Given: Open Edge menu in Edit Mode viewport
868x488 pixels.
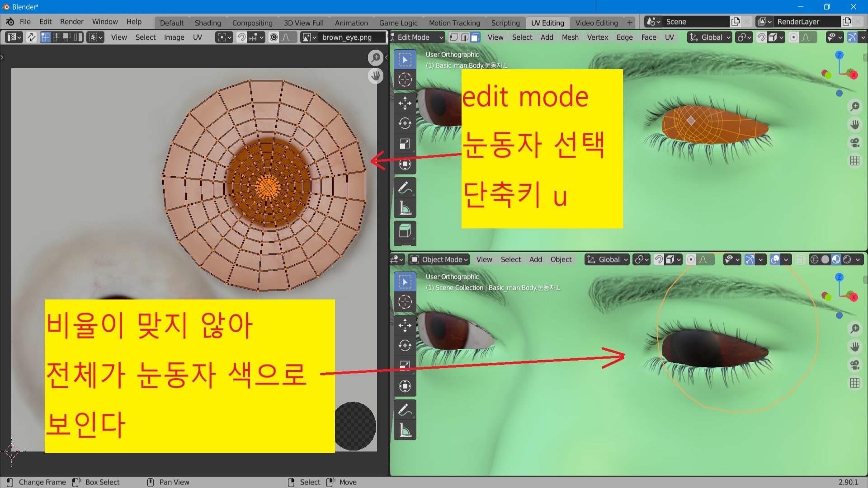Looking at the screenshot, I should pos(624,37).
